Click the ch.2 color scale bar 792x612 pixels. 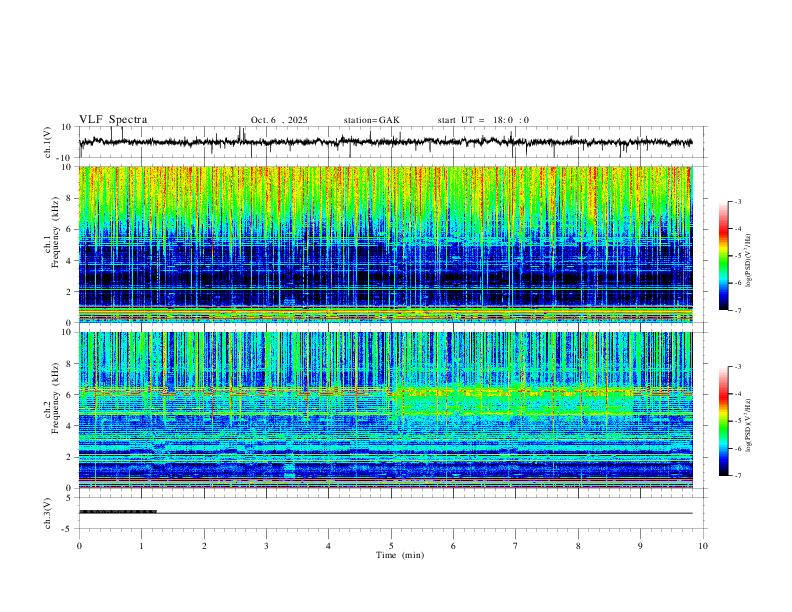[x=724, y=421]
